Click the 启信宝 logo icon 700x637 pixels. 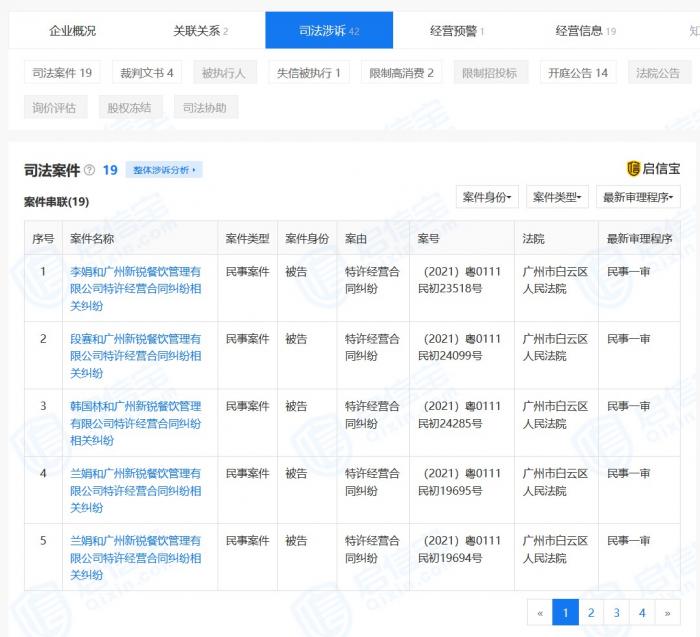(x=634, y=169)
